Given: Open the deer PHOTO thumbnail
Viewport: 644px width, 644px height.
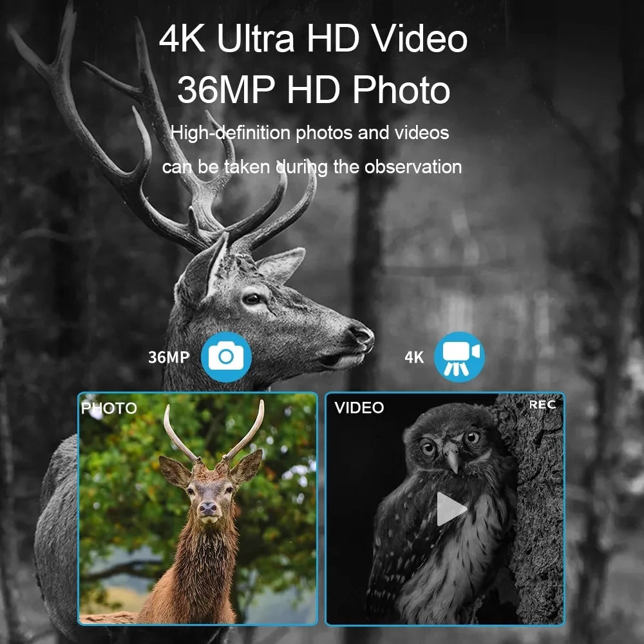Looking at the screenshot, I should coord(198,509).
